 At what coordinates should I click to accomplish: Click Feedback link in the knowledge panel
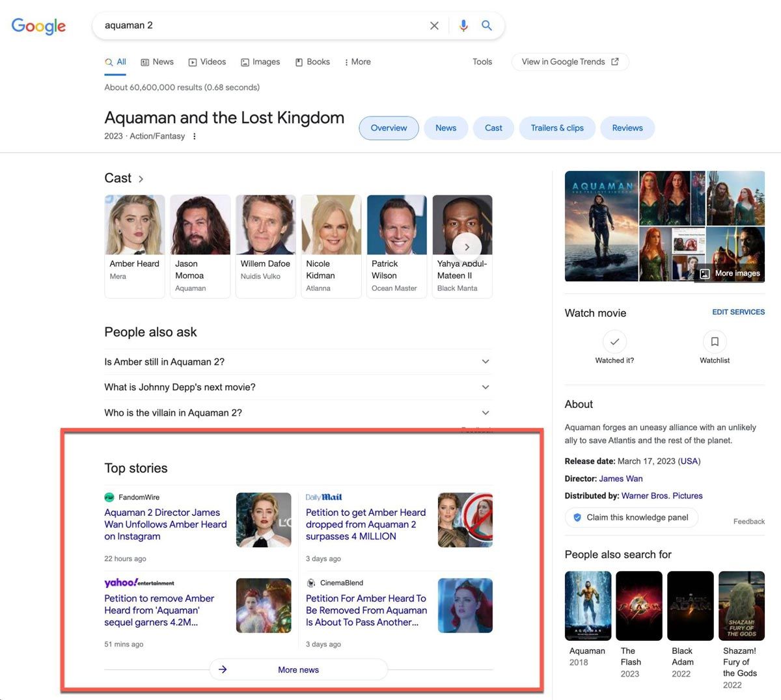point(748,521)
